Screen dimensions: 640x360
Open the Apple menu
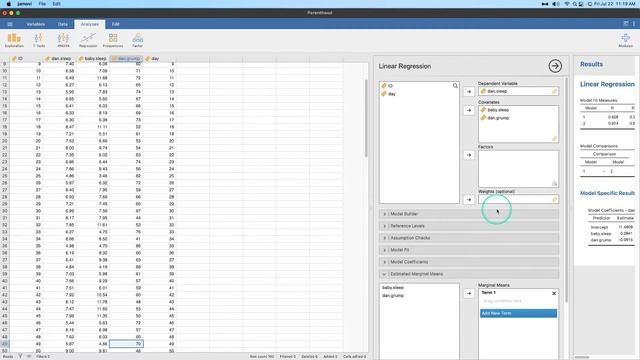click(8, 4)
